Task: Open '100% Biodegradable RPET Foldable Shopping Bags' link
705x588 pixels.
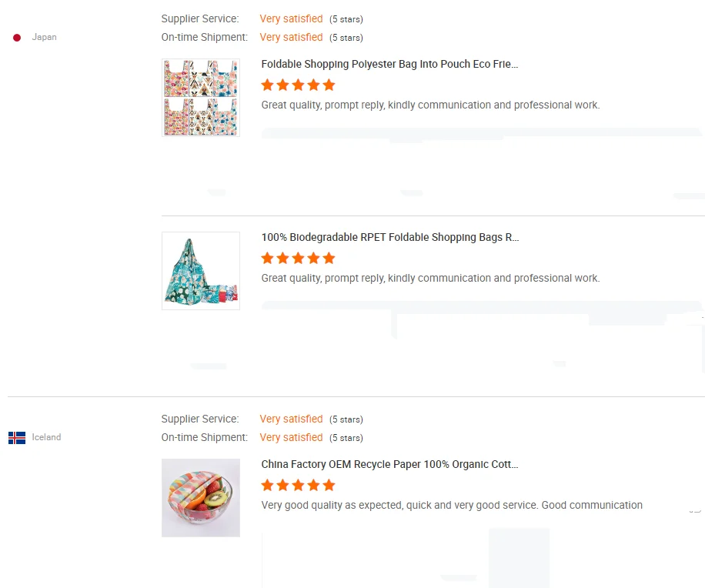Action: click(389, 238)
